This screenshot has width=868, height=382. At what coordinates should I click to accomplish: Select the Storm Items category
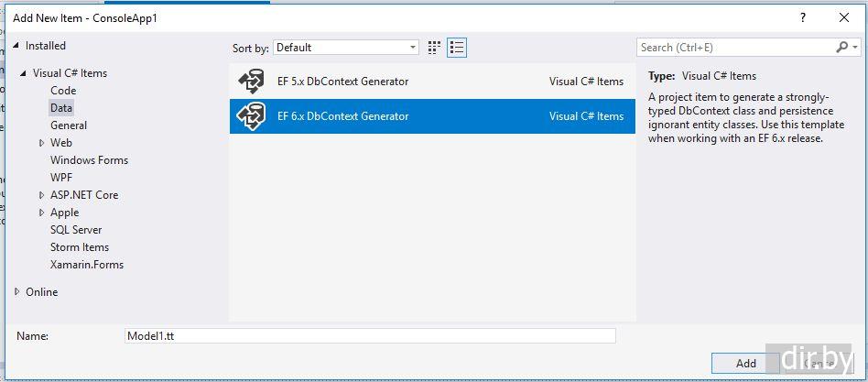point(79,247)
